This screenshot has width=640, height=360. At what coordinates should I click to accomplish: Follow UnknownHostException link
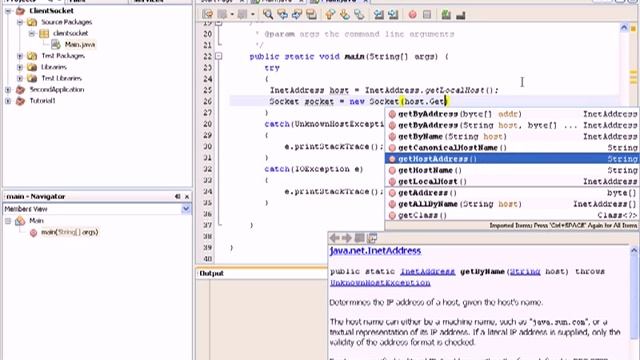[380, 283]
